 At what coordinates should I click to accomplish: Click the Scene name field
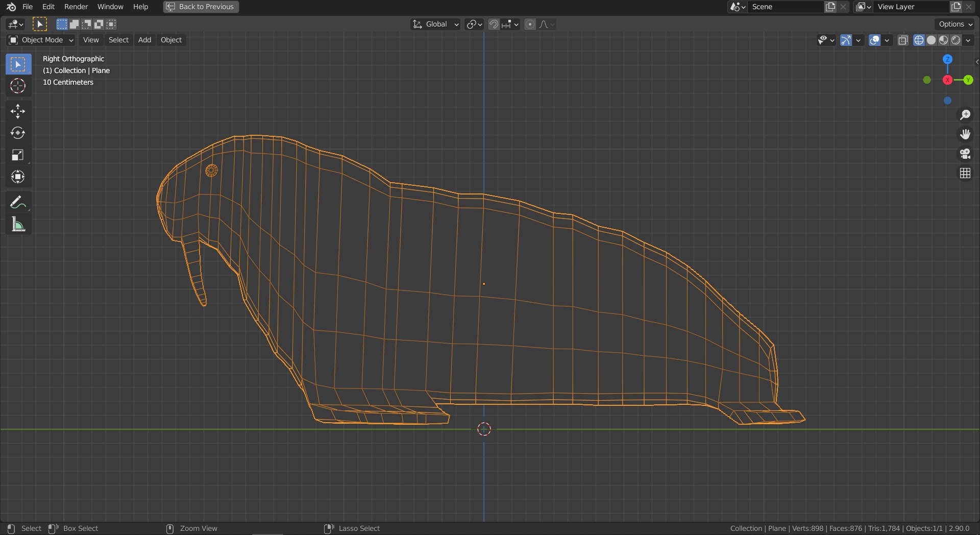coord(786,7)
